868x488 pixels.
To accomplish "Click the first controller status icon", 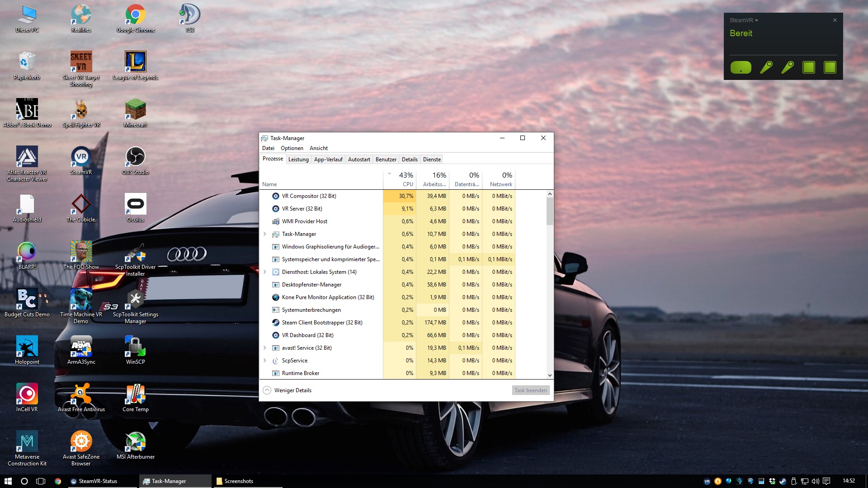I will pyautogui.click(x=766, y=67).
